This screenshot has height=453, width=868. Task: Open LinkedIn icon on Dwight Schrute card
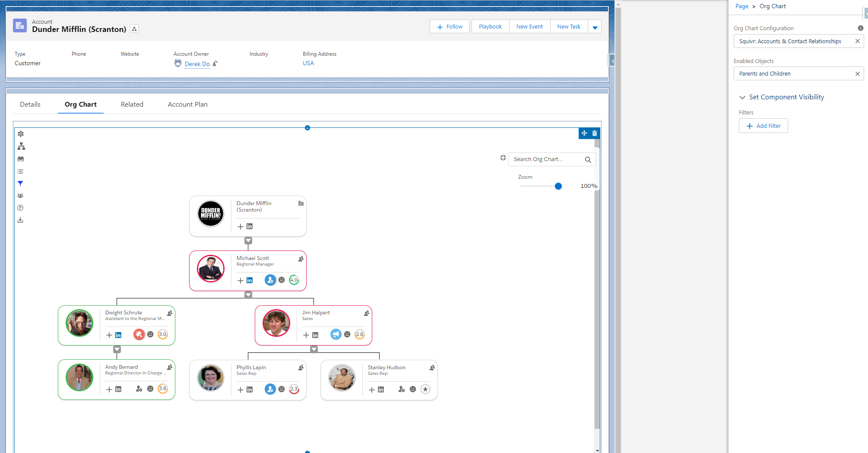[118, 335]
